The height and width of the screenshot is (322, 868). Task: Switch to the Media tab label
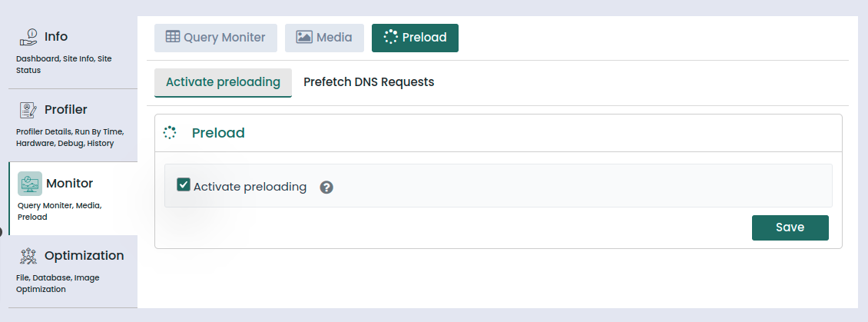pyautogui.click(x=334, y=37)
